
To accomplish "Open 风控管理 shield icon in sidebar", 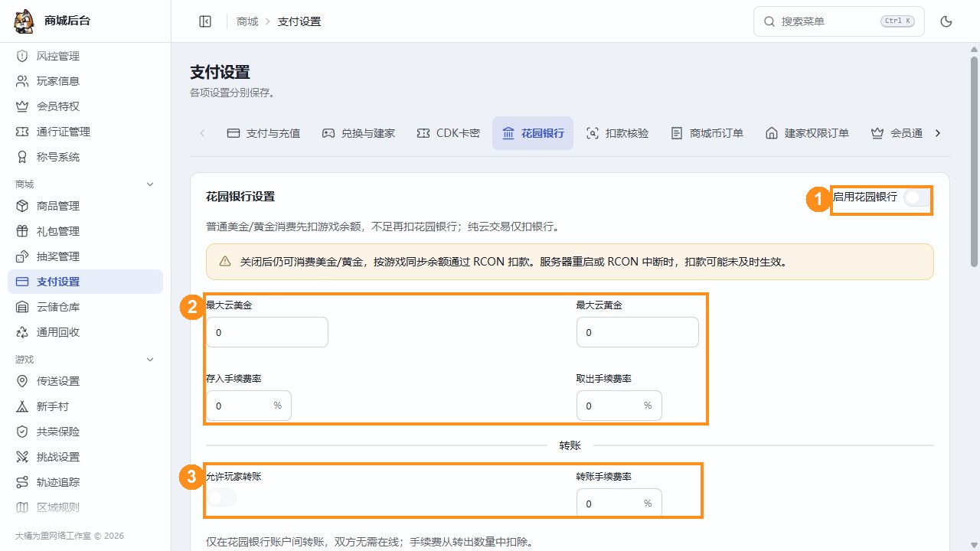I will coord(22,56).
